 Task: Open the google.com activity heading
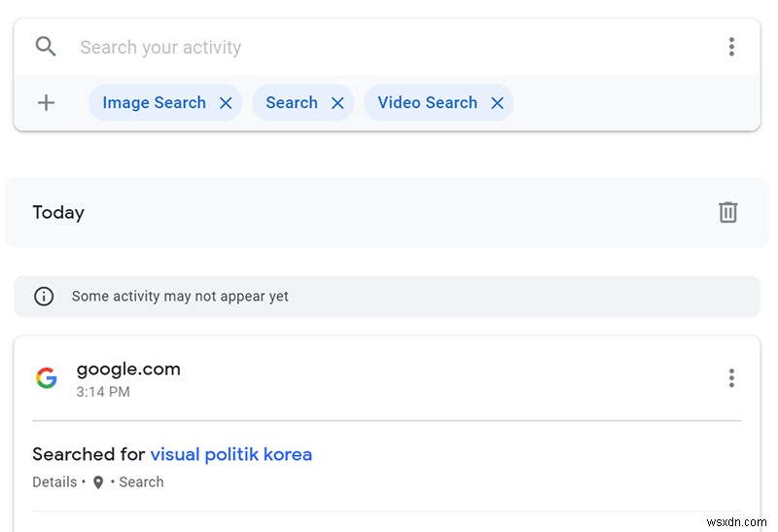point(128,369)
